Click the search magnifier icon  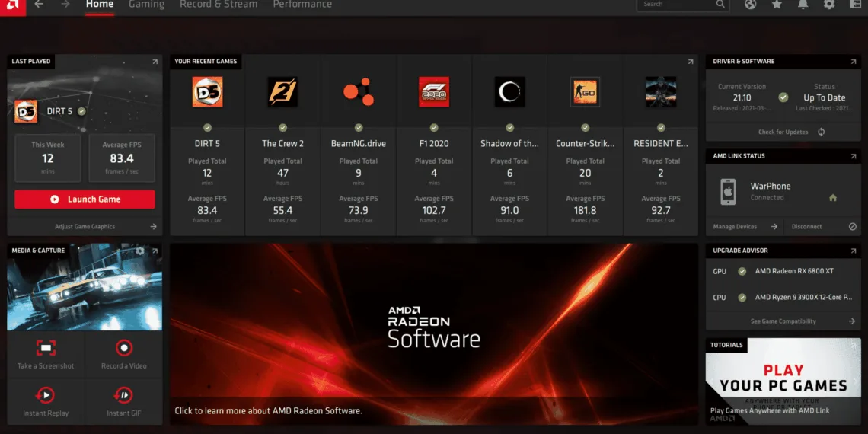[x=720, y=4]
